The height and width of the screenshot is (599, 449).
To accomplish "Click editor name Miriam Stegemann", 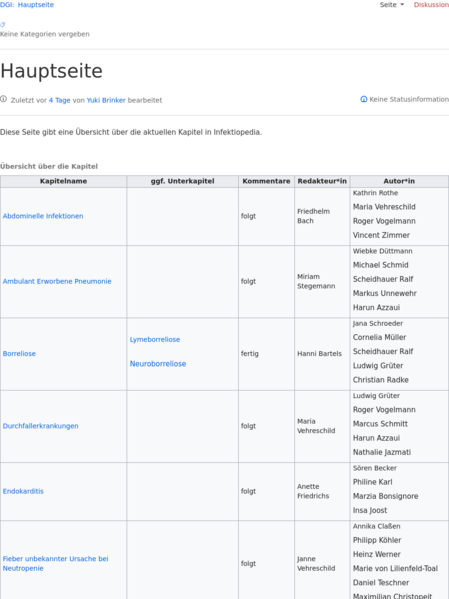I will (x=316, y=282).
